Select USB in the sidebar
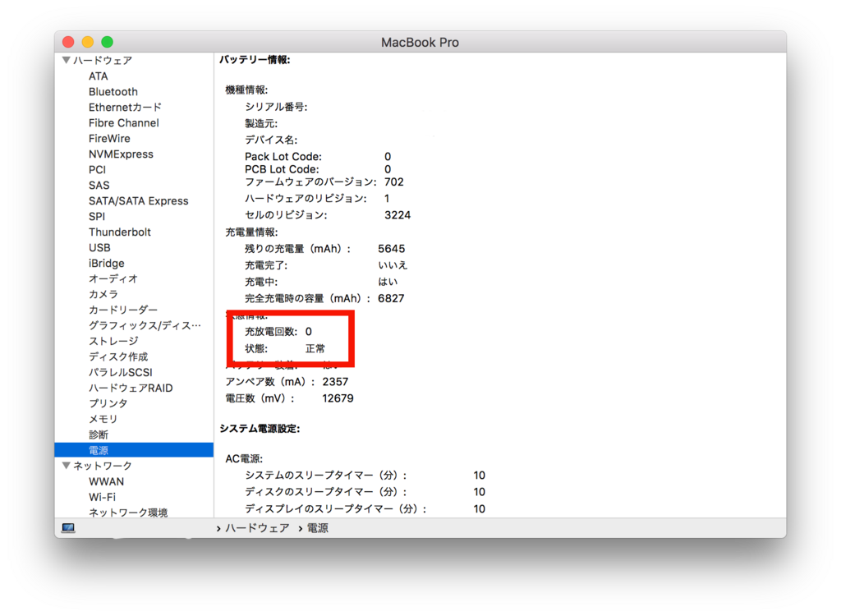This screenshot has height=616, width=841. tap(99, 247)
